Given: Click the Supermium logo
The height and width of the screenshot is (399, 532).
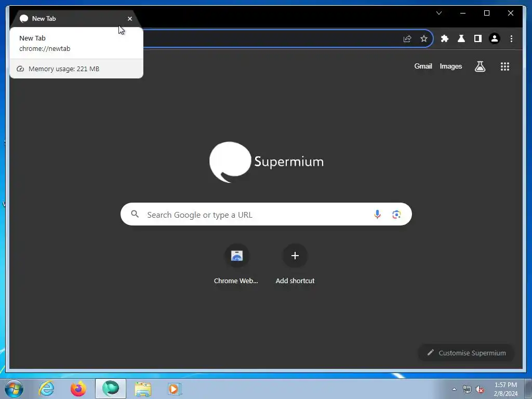Looking at the screenshot, I should (x=267, y=162).
